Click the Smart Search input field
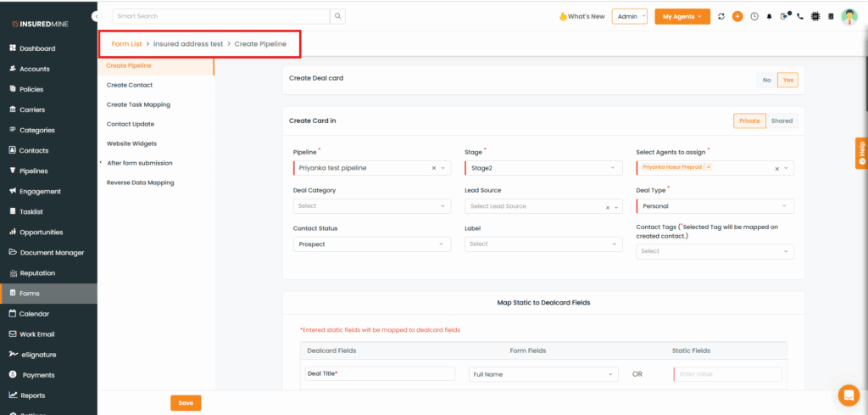The height and width of the screenshot is (415, 868). point(220,16)
